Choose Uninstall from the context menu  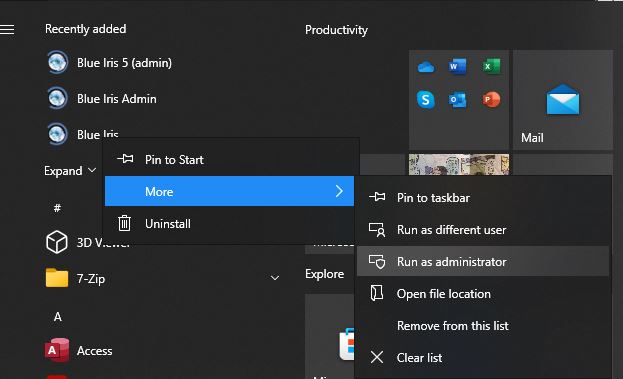click(229, 224)
